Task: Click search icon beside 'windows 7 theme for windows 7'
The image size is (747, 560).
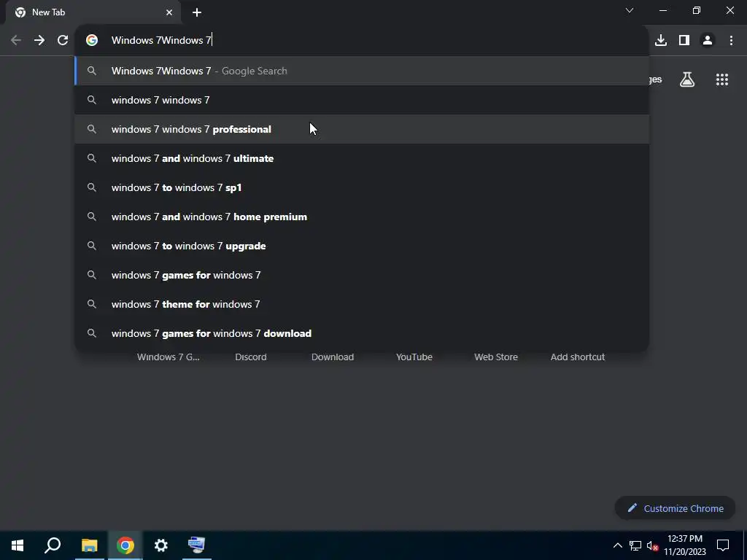Action: click(x=92, y=304)
